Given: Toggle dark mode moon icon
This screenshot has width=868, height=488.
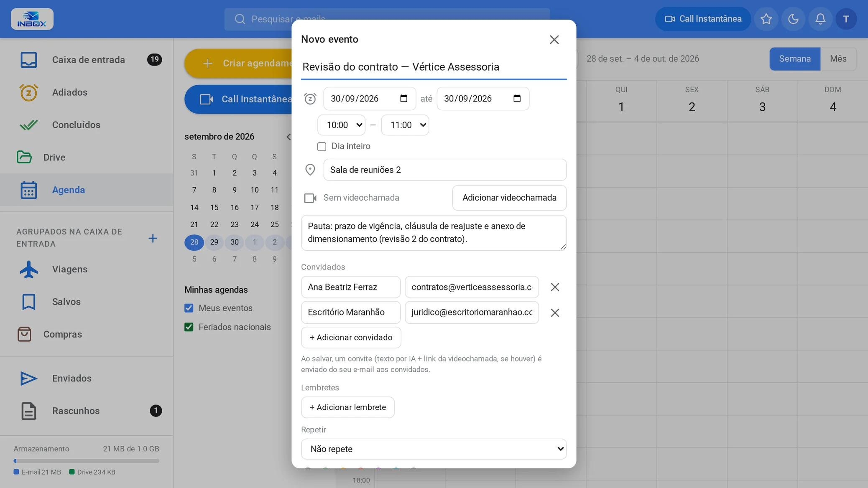Looking at the screenshot, I should [x=793, y=19].
